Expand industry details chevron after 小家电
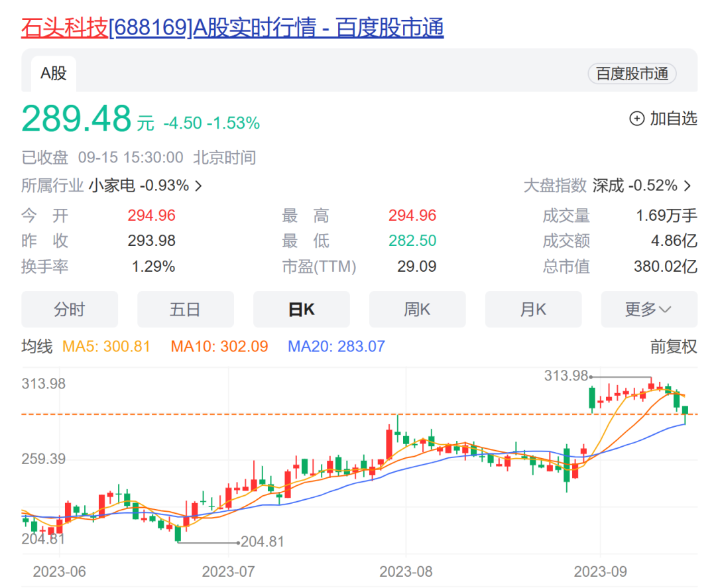716x588 pixels. click(199, 186)
